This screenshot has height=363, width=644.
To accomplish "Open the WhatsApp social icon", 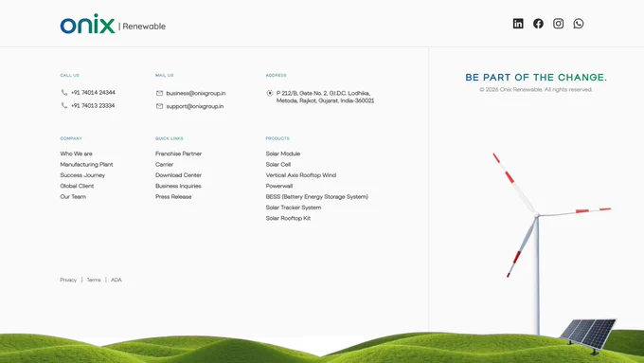I will click(579, 24).
